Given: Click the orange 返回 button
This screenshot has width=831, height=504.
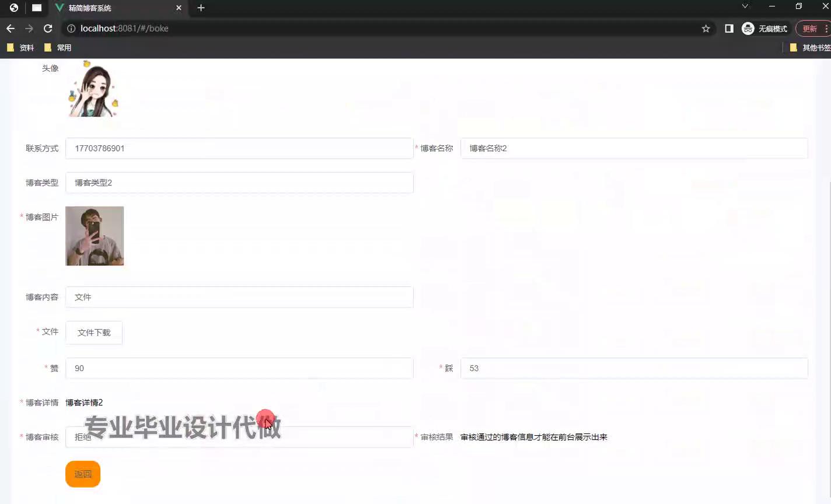Looking at the screenshot, I should (83, 474).
